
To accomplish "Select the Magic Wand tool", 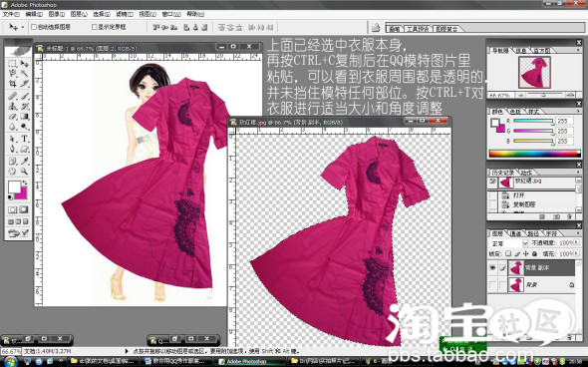I will pos(24,74).
